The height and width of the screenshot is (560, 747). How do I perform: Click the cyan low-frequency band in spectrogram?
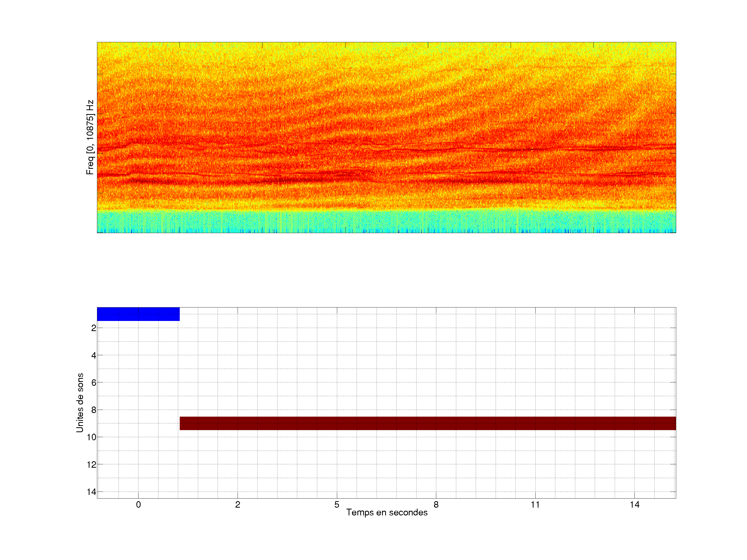point(386,221)
